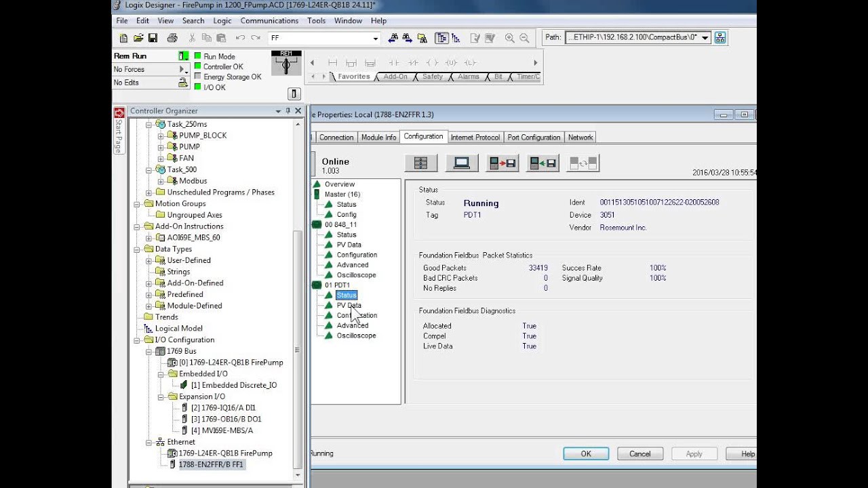This screenshot has width=868, height=488.
Task: Open the File menu
Action: (122, 21)
